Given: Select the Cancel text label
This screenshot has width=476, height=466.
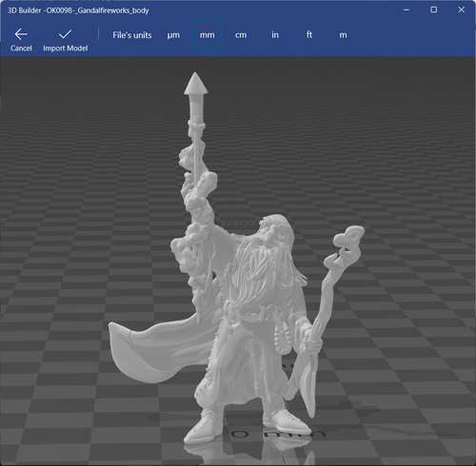Looking at the screenshot, I should click(21, 49).
